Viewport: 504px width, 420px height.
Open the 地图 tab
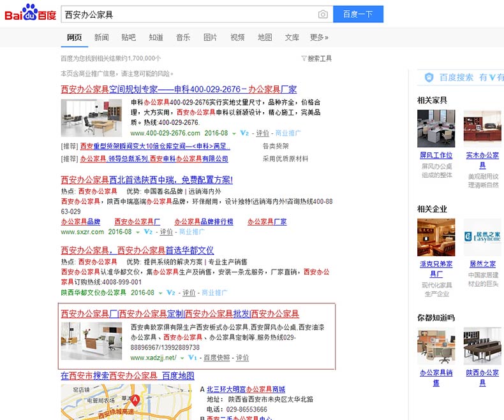click(x=265, y=38)
